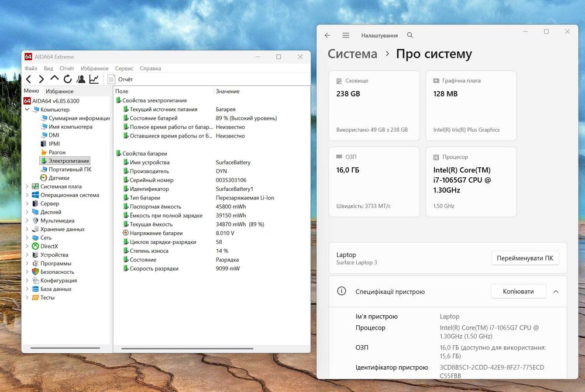Click the Отчёт report button
Screen dimensions: 585x392
click(121, 79)
